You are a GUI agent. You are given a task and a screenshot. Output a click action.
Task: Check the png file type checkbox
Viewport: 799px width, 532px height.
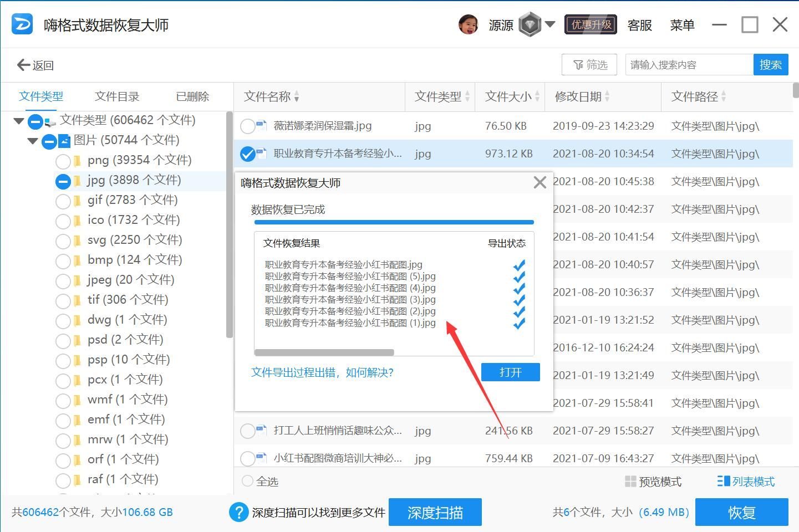[x=63, y=161]
